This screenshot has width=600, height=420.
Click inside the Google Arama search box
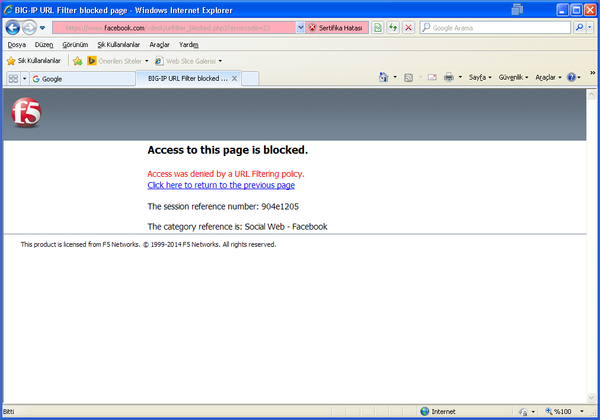tap(495, 28)
